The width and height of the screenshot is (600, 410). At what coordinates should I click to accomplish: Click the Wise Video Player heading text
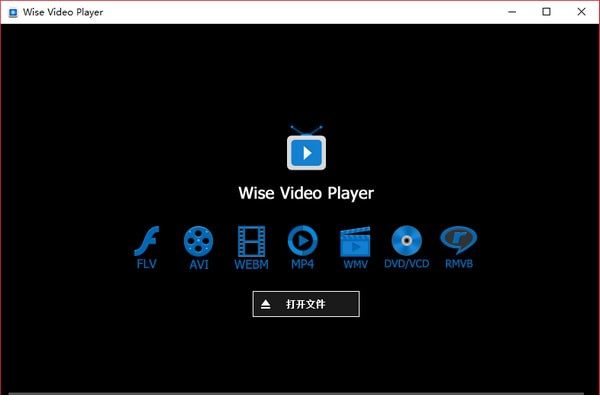(306, 193)
